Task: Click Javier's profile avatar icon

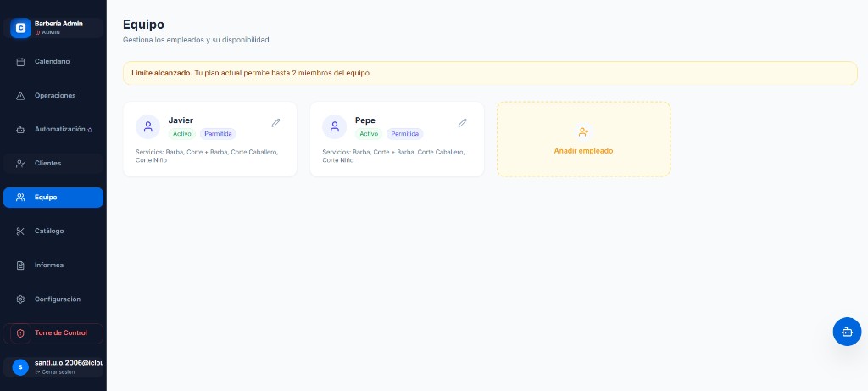Action: (x=147, y=127)
